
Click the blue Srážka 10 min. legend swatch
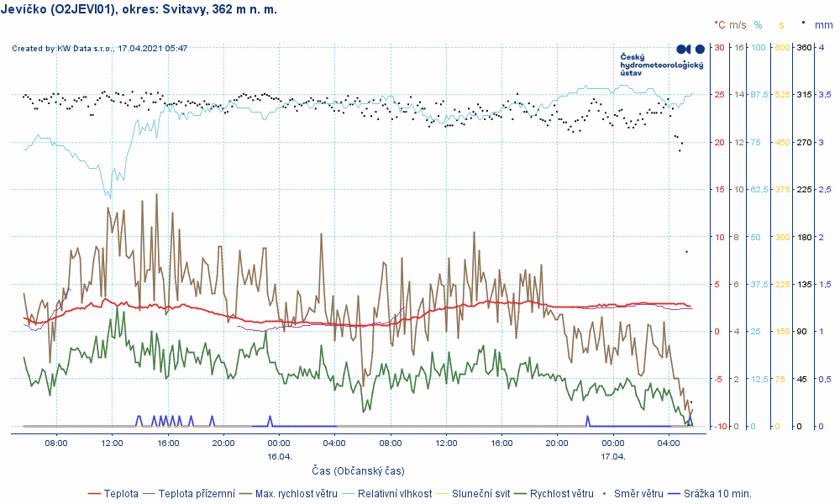[674, 494]
